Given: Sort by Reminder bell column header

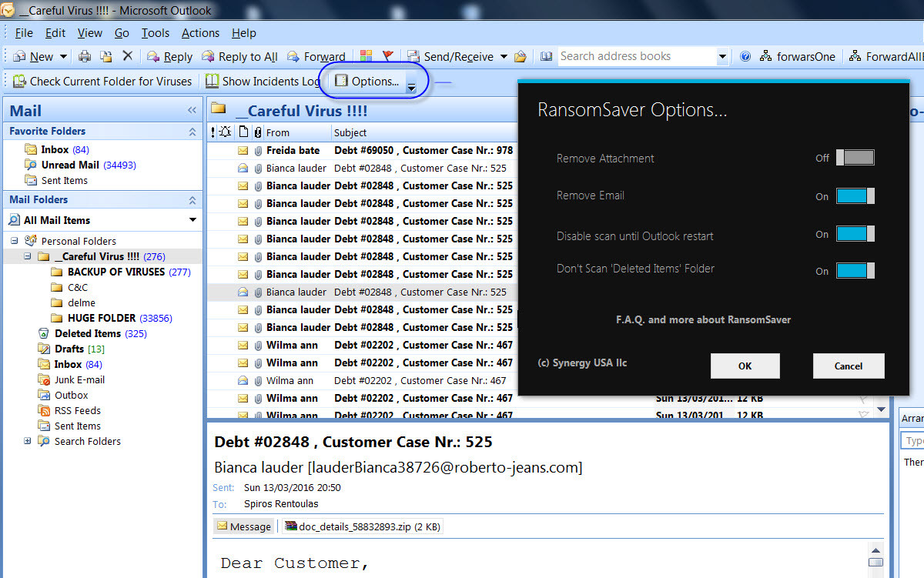Looking at the screenshot, I should [226, 132].
